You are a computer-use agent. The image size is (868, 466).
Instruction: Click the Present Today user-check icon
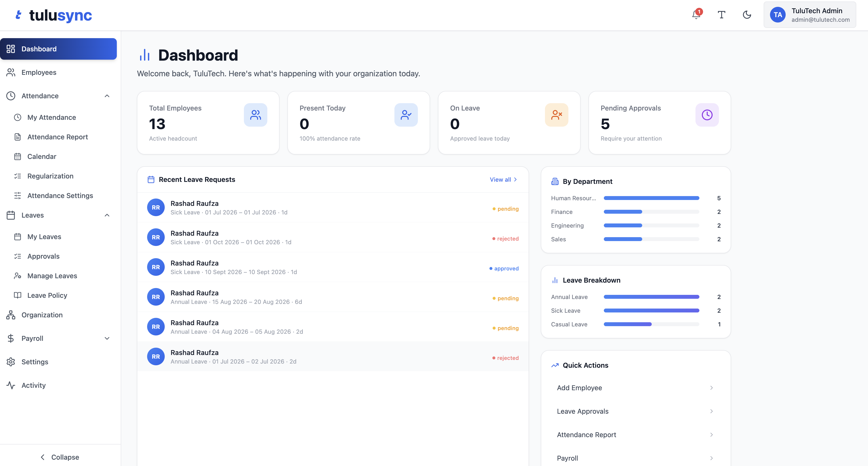tap(406, 115)
